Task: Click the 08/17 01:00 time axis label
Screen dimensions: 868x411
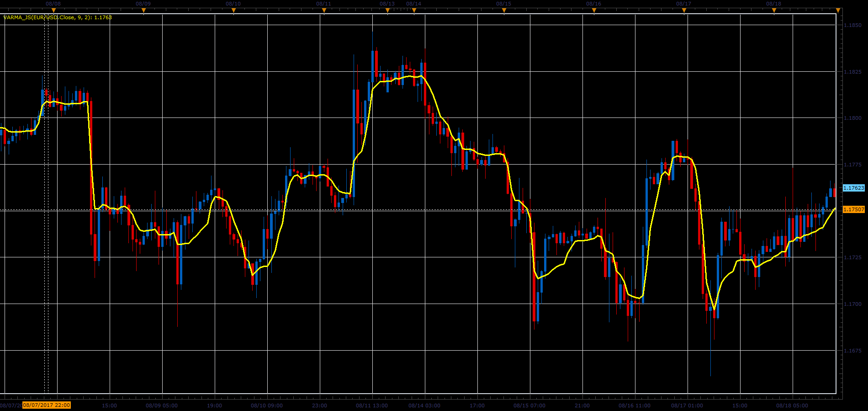Action: point(687,406)
